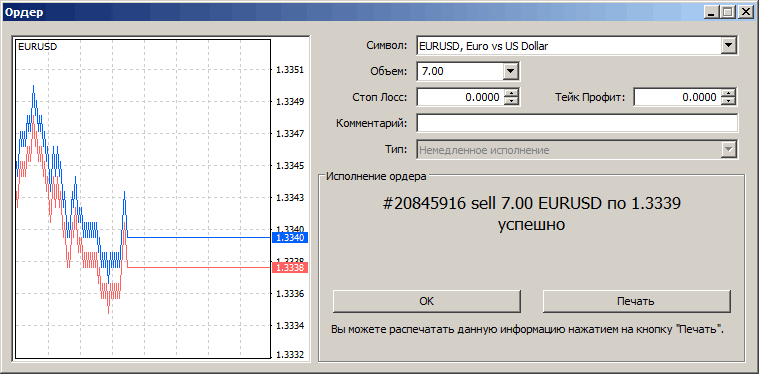Click the print hint text at bottom

coord(528,329)
